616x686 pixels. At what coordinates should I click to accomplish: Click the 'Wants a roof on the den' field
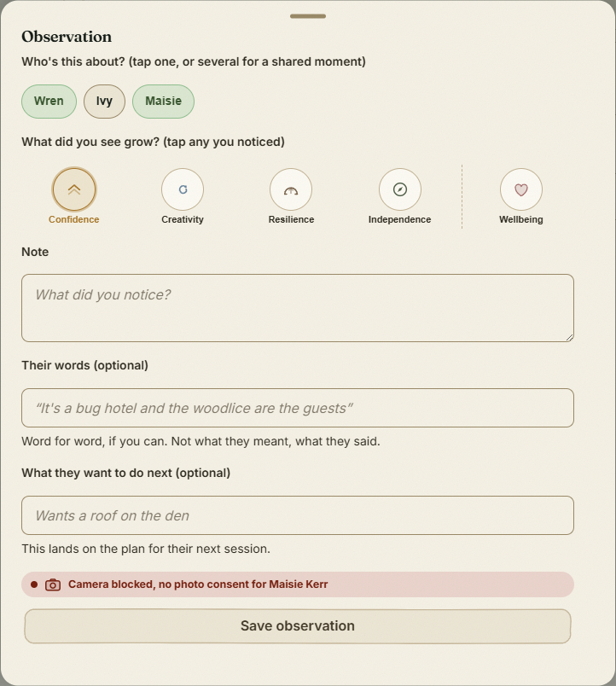(x=298, y=515)
